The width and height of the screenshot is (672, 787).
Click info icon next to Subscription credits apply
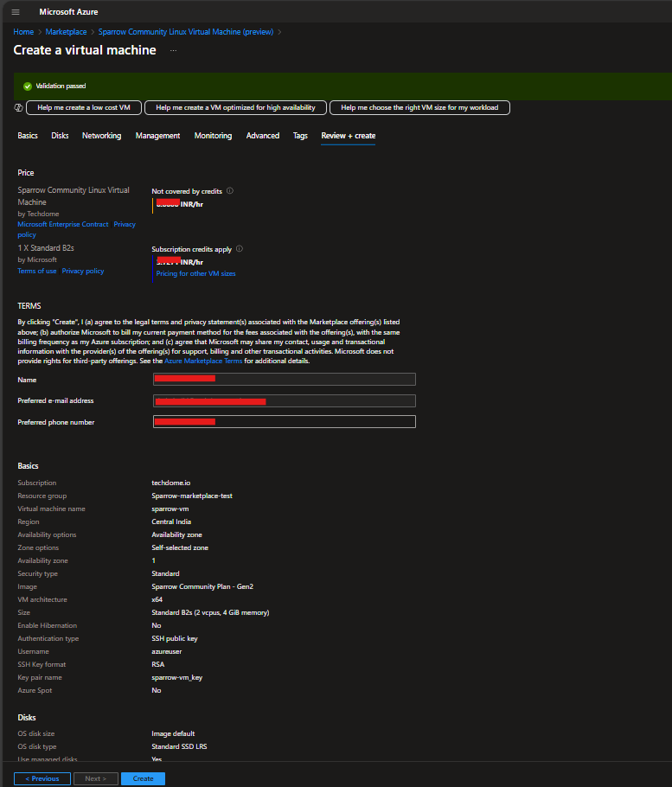240,249
